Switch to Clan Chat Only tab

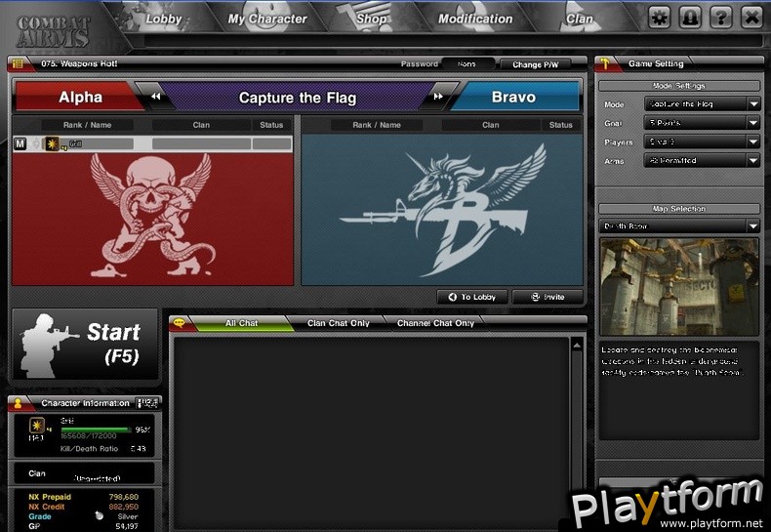tap(339, 323)
